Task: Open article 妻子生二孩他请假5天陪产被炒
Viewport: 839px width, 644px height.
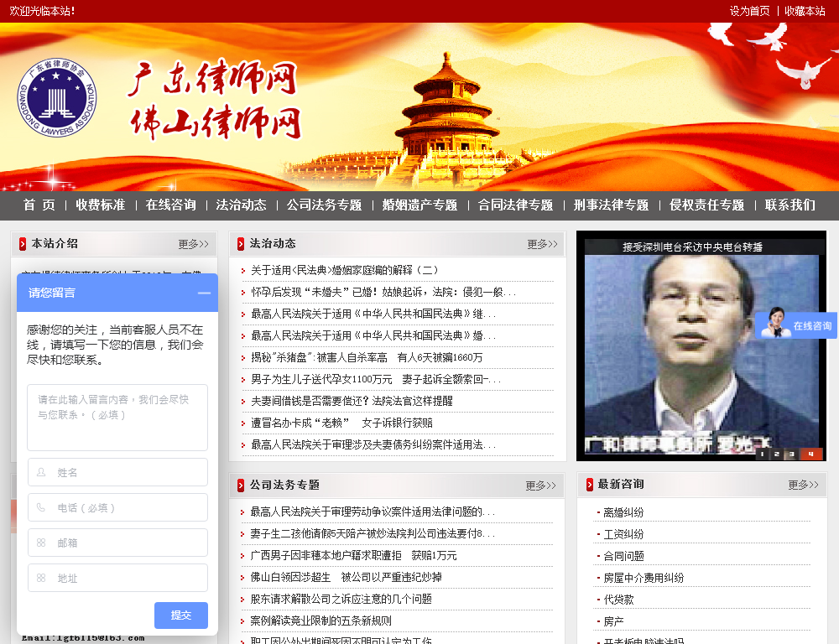Action: [x=373, y=534]
